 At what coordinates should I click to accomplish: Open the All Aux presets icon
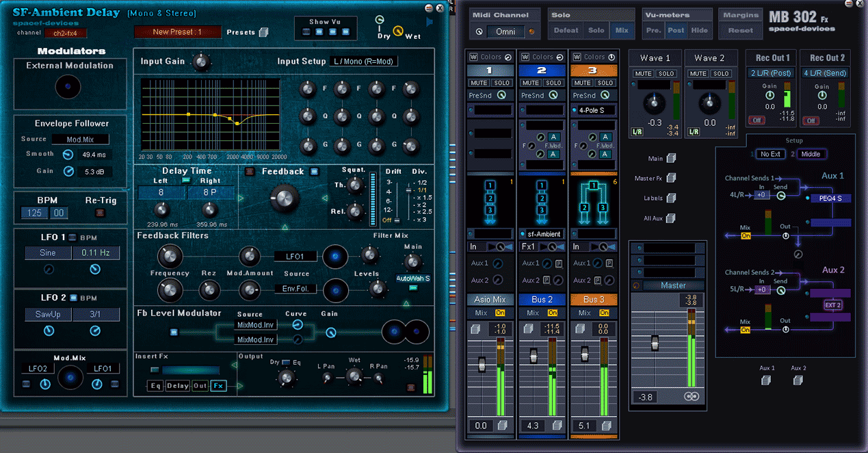click(x=671, y=218)
